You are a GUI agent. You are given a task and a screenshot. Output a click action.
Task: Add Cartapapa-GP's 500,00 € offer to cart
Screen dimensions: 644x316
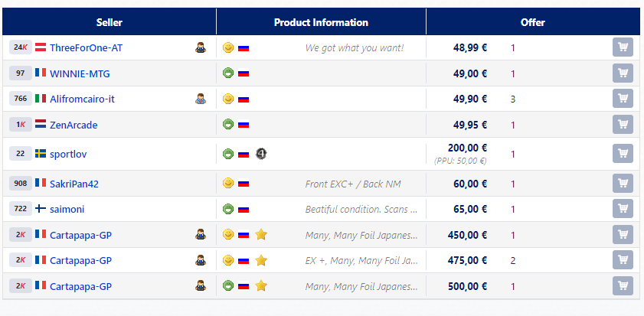(x=623, y=286)
